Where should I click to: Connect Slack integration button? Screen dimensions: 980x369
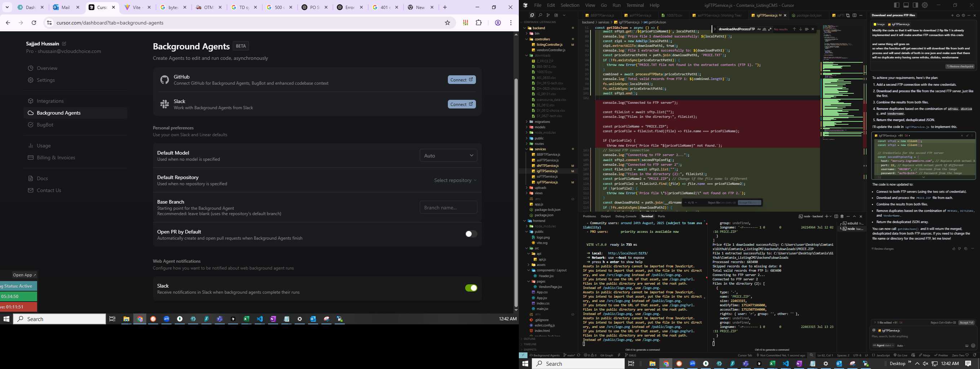coord(462,104)
